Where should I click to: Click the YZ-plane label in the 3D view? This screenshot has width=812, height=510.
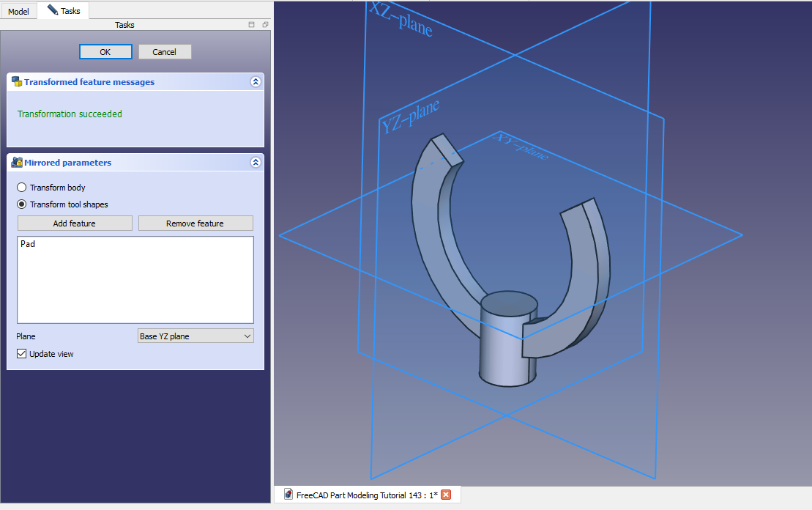coord(410,117)
